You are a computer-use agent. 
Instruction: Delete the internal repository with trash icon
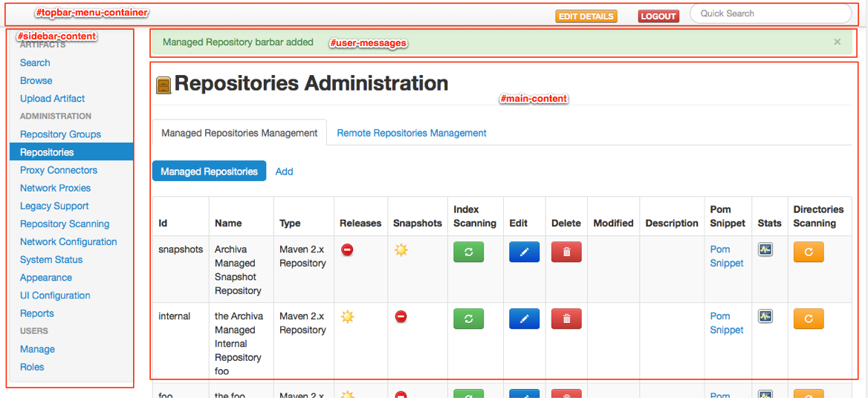[566, 319]
